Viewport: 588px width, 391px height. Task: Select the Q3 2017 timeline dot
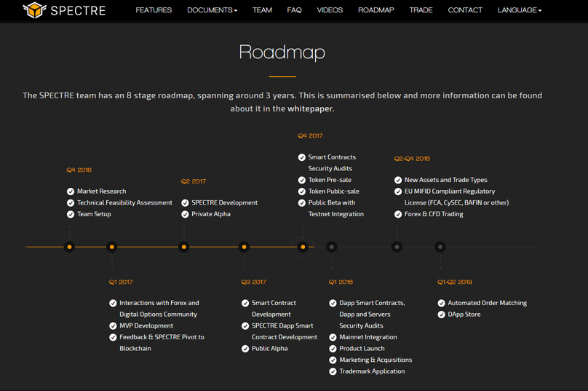244,247
